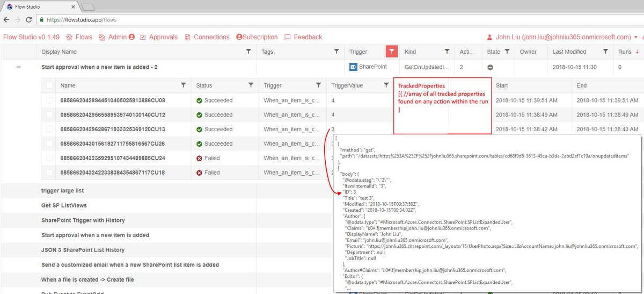The image size is (644, 294).
Task: Open run Status column filter
Action: 251,85
